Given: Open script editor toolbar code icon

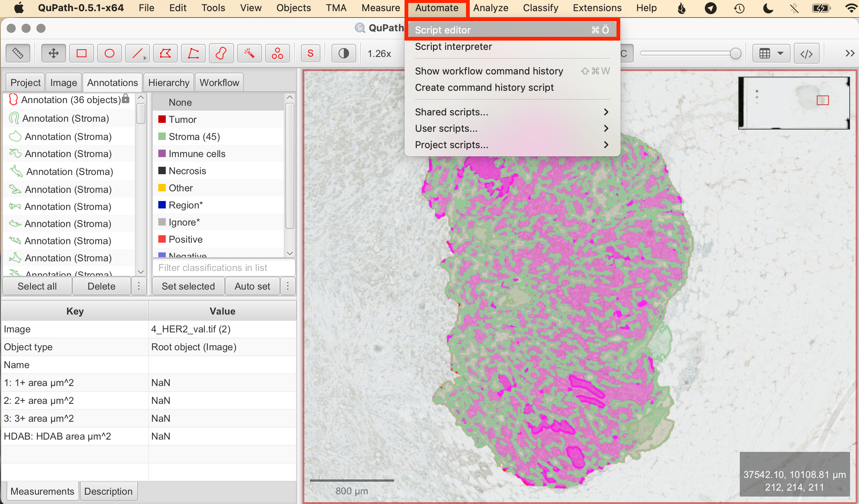Looking at the screenshot, I should (806, 54).
